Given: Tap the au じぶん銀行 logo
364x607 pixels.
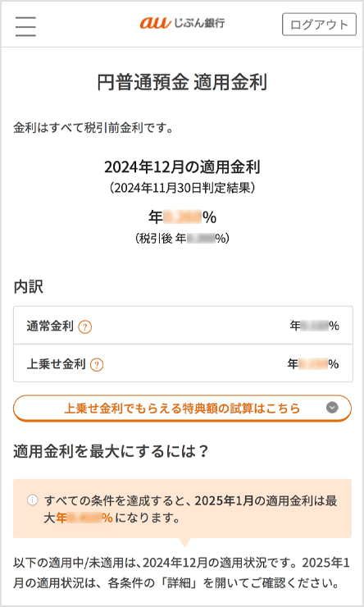Looking at the screenshot, I should point(182,23).
